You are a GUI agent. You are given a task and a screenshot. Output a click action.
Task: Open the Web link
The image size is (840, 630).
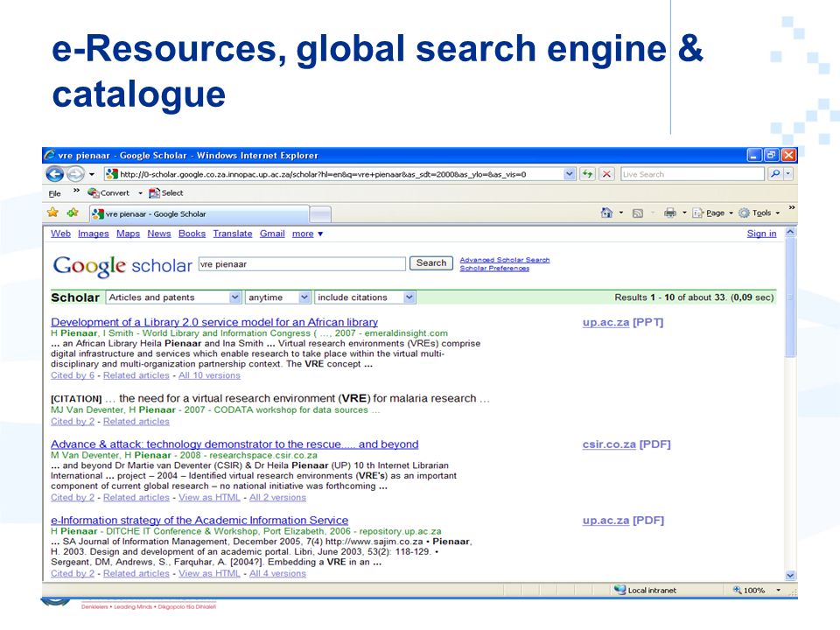point(60,234)
